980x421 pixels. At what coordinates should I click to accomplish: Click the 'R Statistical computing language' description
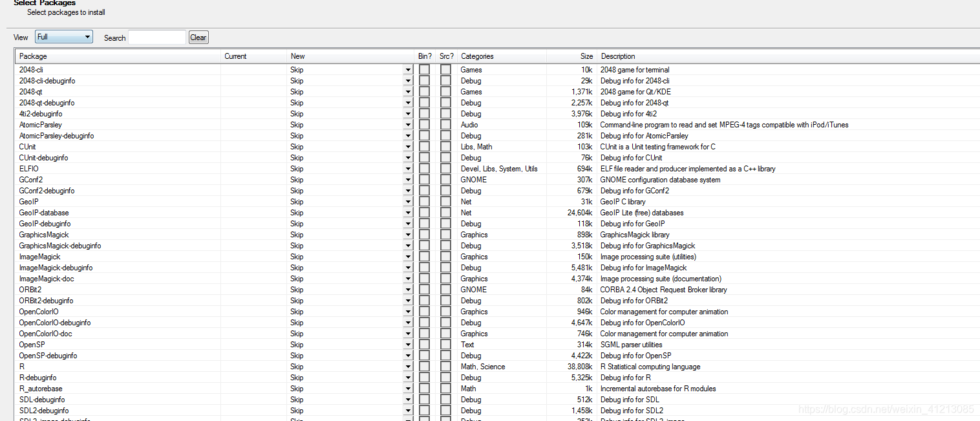pos(650,367)
